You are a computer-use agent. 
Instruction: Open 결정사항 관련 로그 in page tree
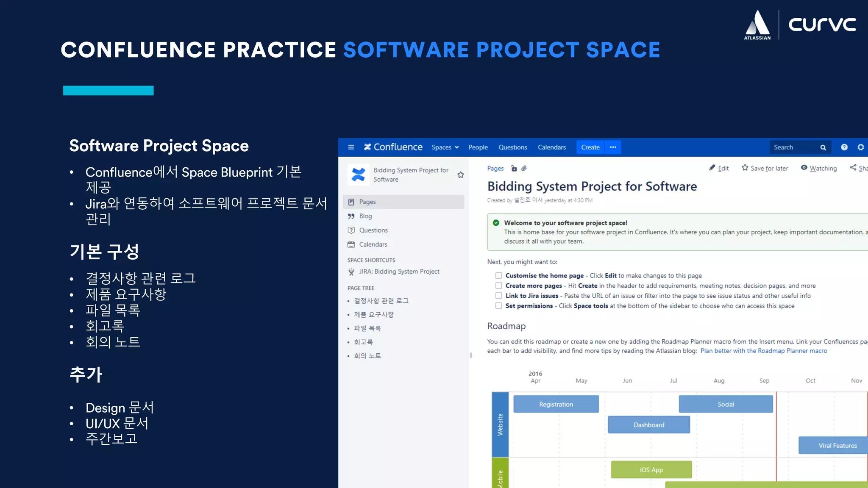pyautogui.click(x=381, y=301)
